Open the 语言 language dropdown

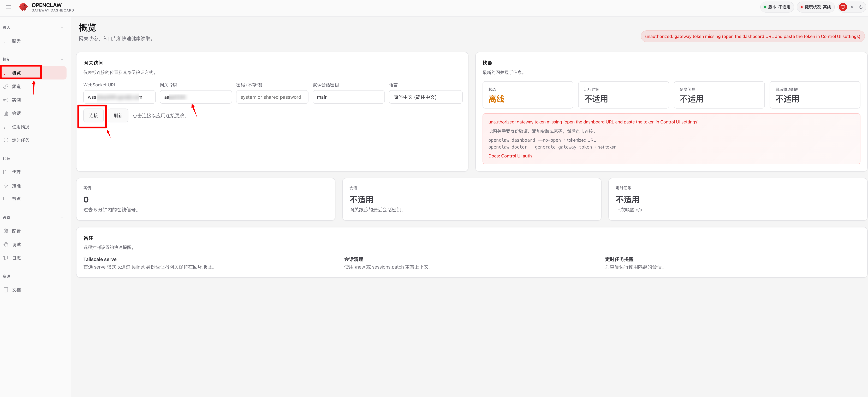425,97
